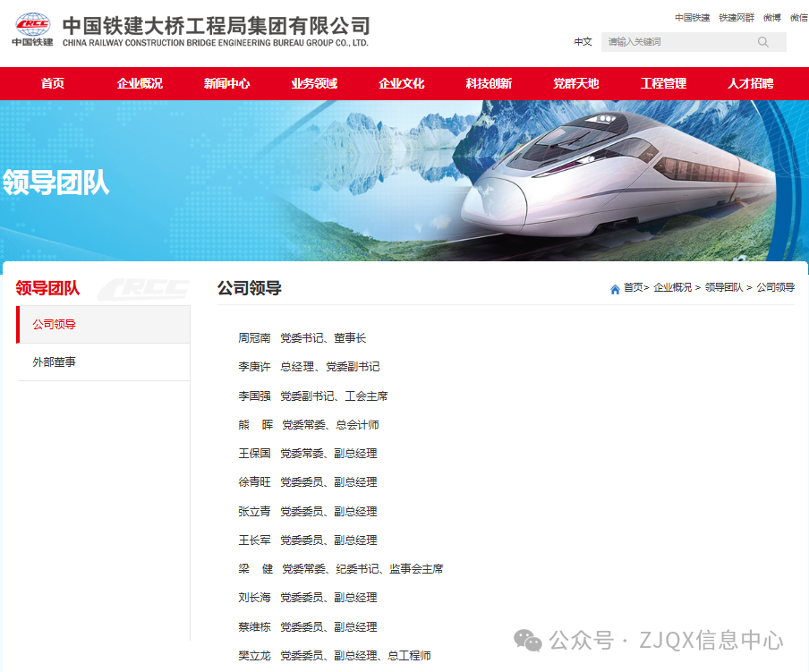This screenshot has width=809, height=672.
Task: Open the 党群天地 navigation menu
Action: point(575,84)
